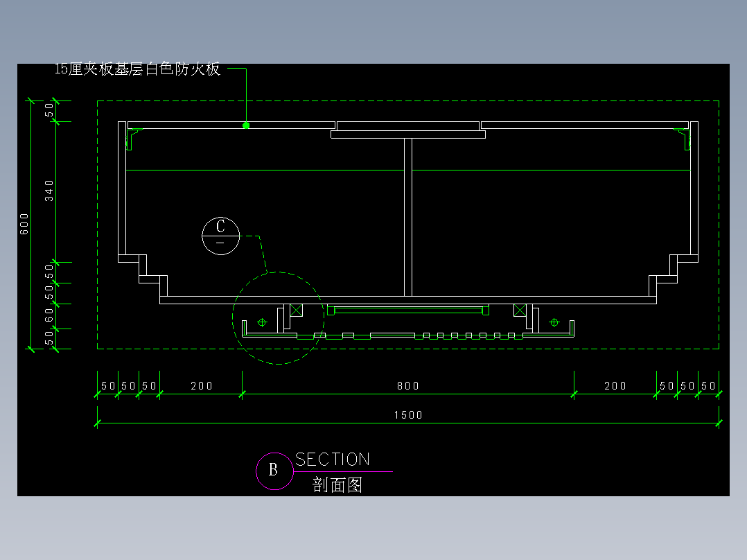Select the magenta B section marker circle
Screen dimensions: 747x560
274,471
